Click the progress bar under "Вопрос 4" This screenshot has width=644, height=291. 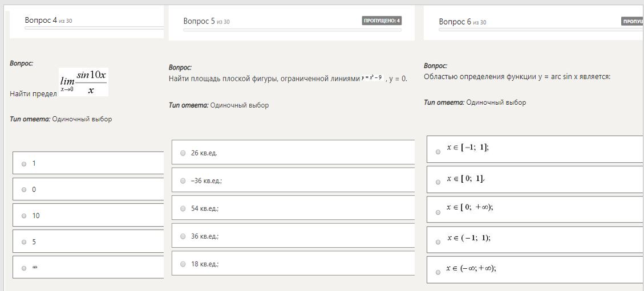(x=94, y=27)
